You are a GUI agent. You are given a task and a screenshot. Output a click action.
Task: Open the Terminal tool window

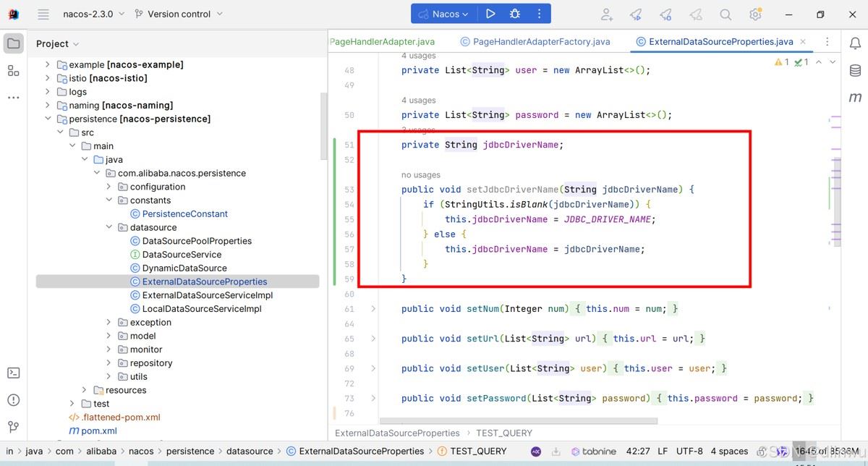[x=13, y=373]
